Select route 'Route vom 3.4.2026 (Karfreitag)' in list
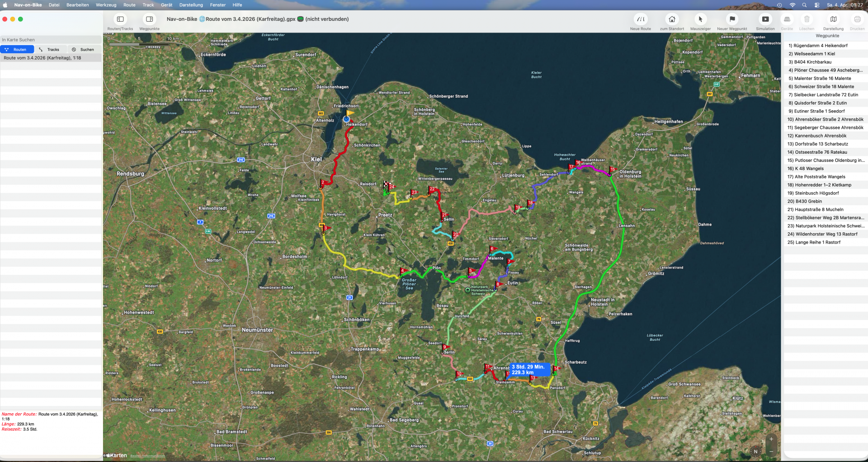The height and width of the screenshot is (462, 868). 42,58
